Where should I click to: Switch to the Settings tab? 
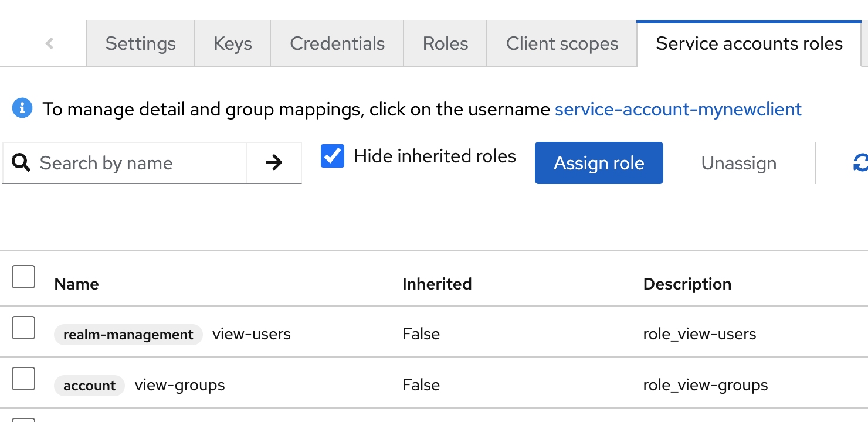pos(140,43)
